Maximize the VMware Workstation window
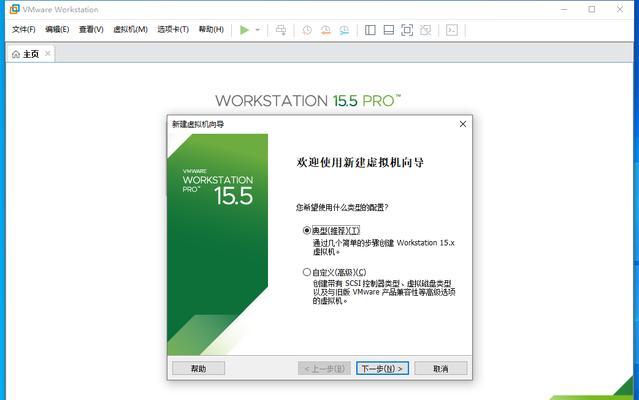The image size is (639, 400). click(x=592, y=9)
